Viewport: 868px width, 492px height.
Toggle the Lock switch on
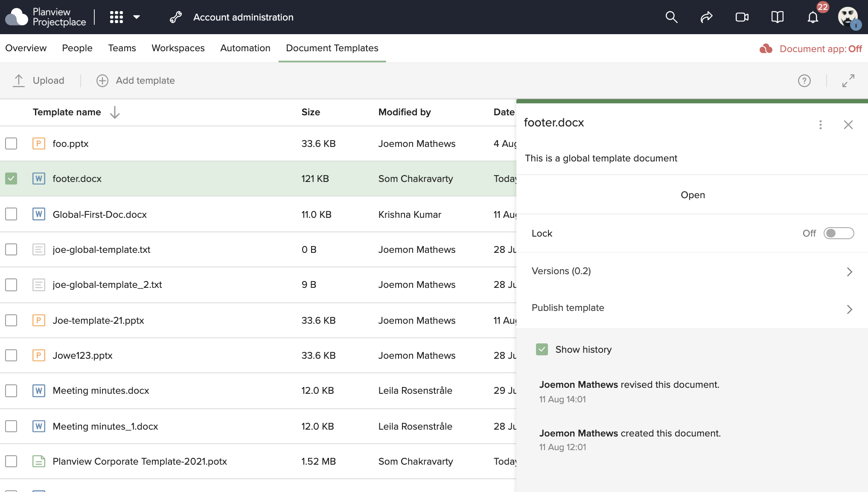[839, 233]
